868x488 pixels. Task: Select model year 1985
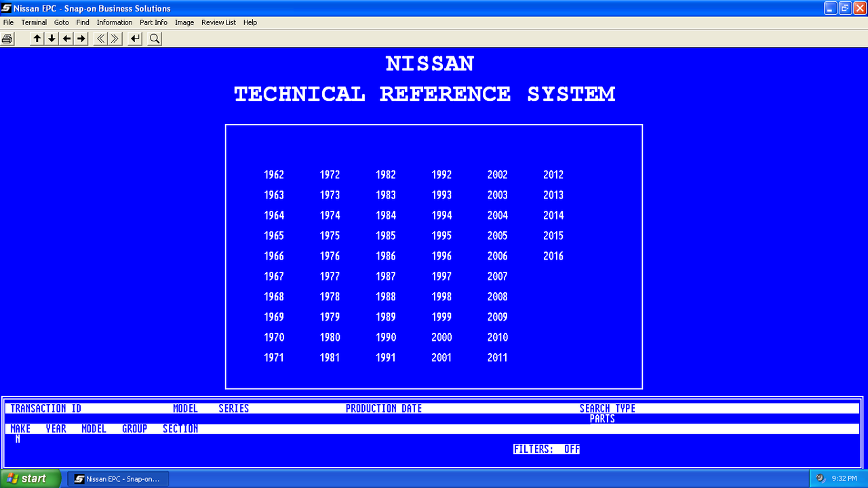386,236
